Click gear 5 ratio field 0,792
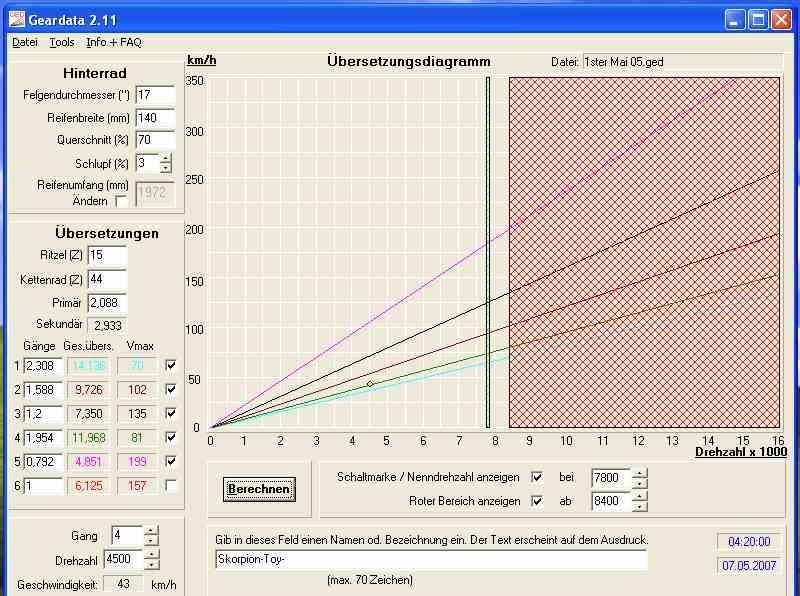 click(44, 461)
